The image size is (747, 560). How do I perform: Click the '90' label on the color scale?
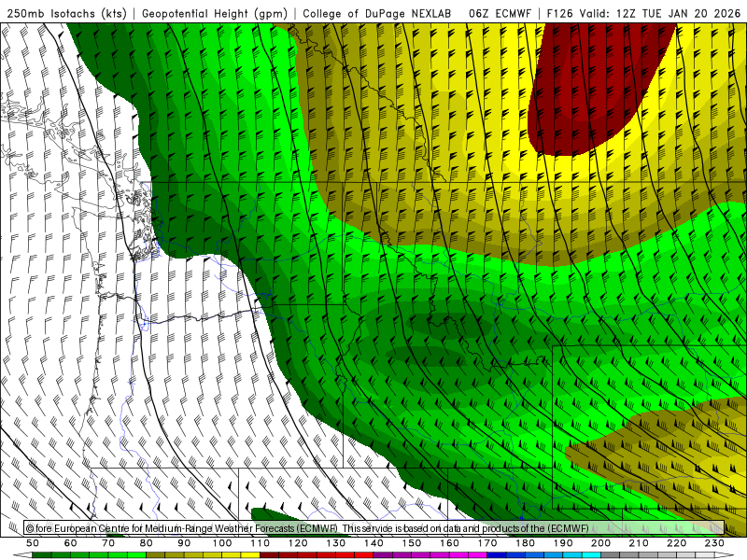[x=184, y=543]
